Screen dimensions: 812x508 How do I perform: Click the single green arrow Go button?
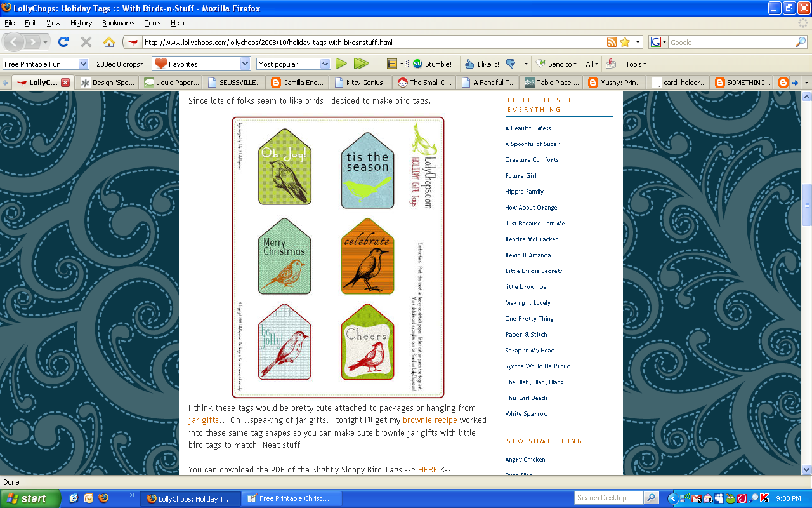pyautogui.click(x=341, y=63)
